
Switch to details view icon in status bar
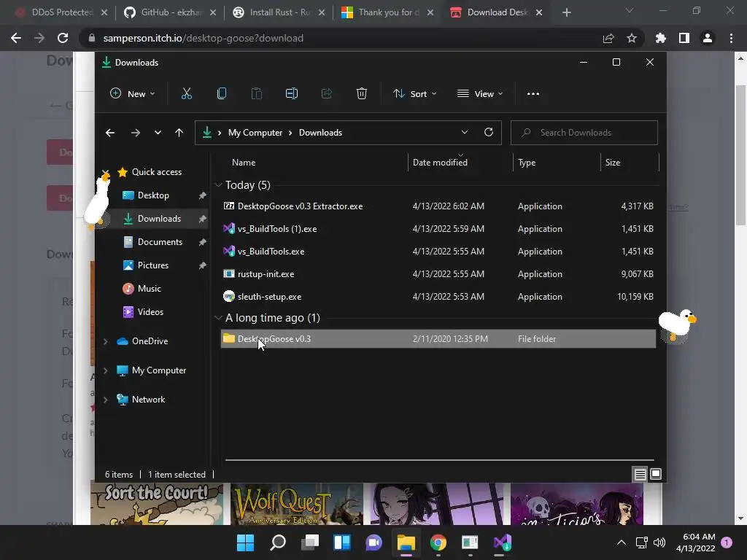coord(640,474)
